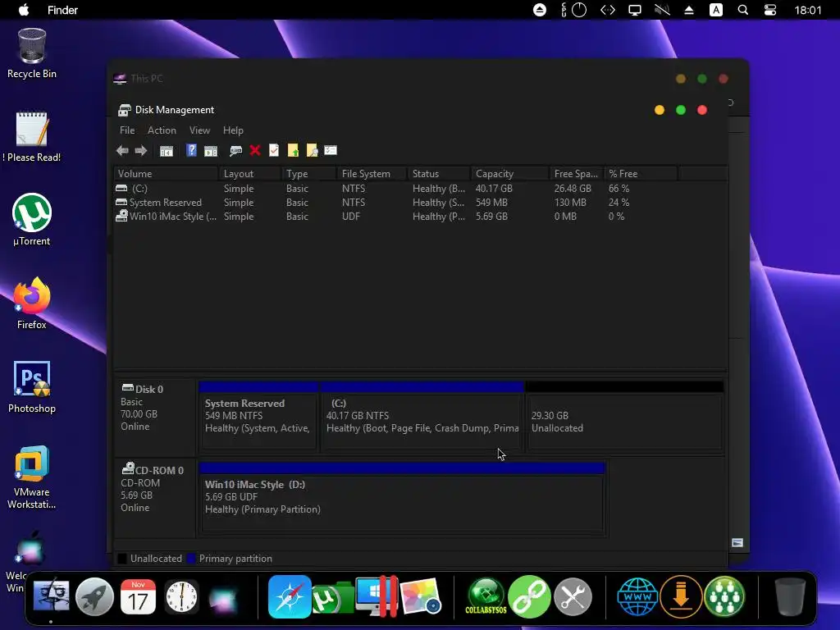Screen dimensions: 840x630
Task: Select the Win10 iMac Style volume row
Action: coord(420,217)
